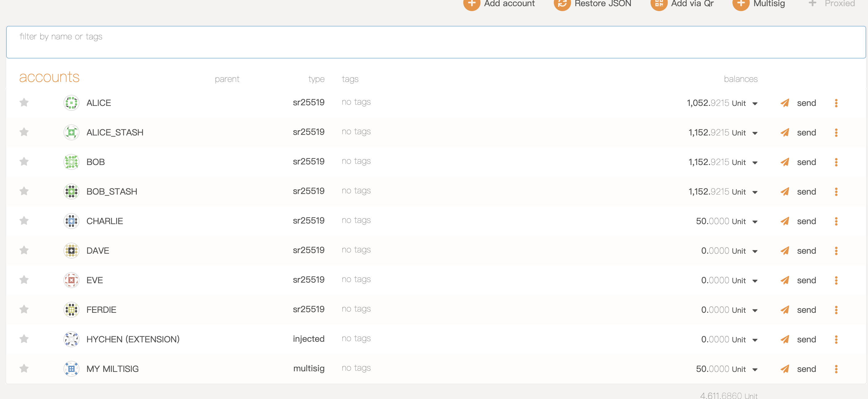This screenshot has height=399, width=868.
Task: Click send for the DAVE account
Action: (806, 251)
